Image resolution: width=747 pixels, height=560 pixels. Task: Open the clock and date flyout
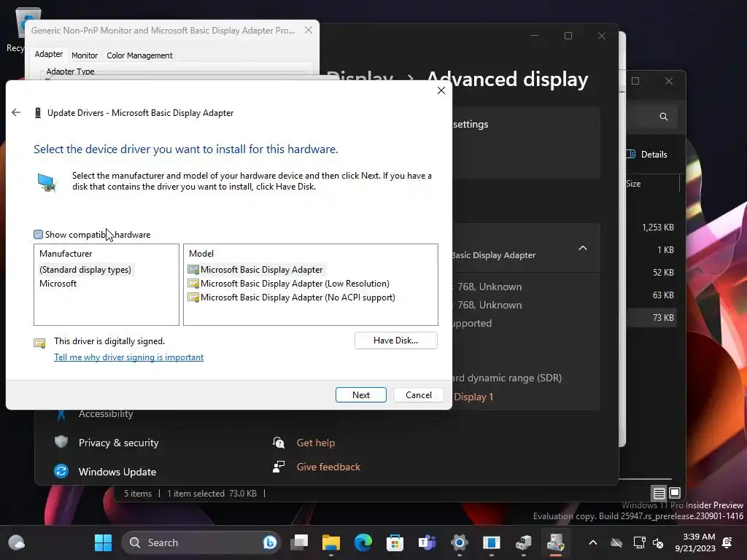695,542
